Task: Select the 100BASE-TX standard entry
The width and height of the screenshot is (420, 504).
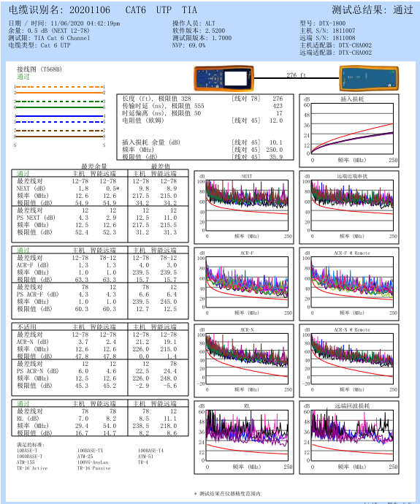Action: pos(91,451)
